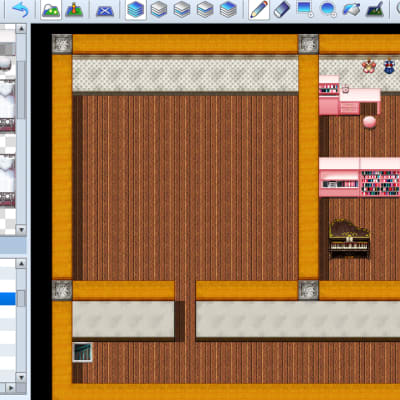Select the Shadow Pen tool
This screenshot has height=400, width=400.
(375, 10)
